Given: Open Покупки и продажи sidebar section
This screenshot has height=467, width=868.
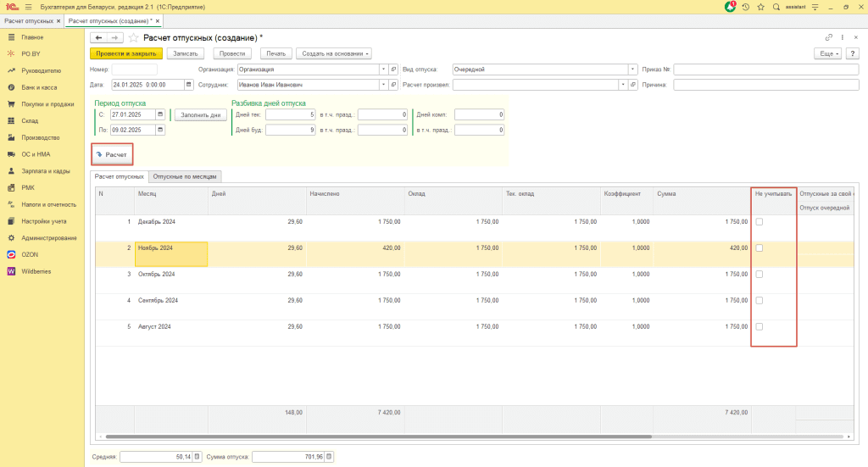Looking at the screenshot, I should 47,104.
